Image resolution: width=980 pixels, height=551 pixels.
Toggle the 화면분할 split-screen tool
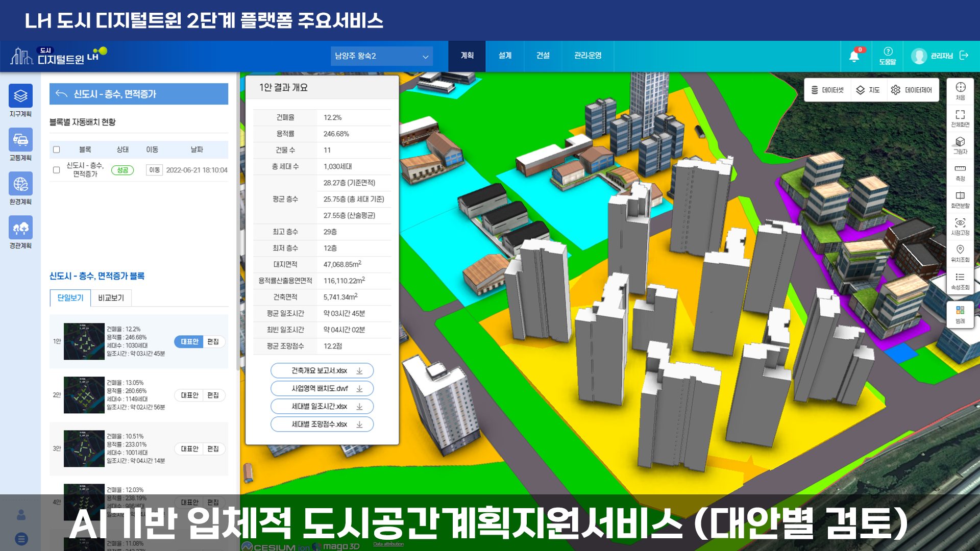[x=960, y=199]
